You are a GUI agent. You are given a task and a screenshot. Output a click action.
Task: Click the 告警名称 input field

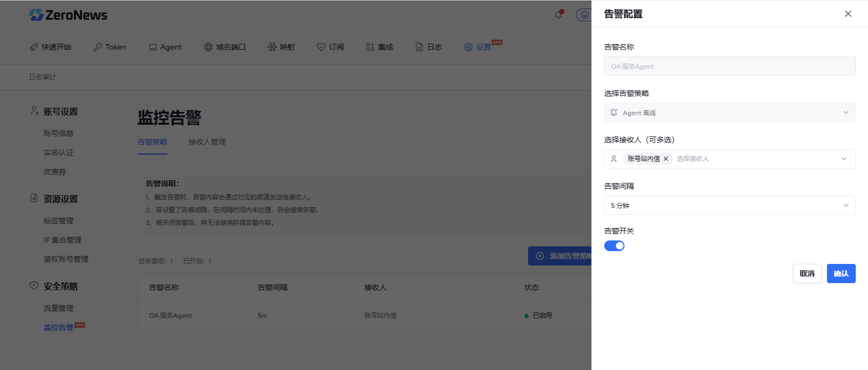[729, 66]
